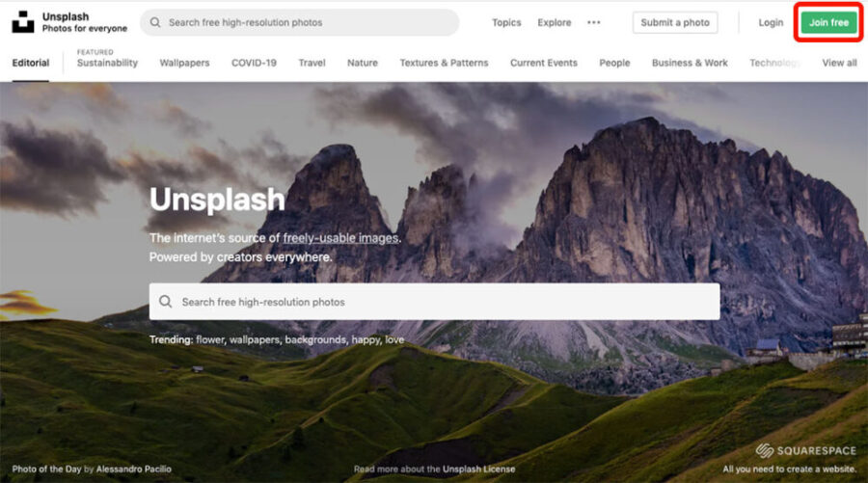This screenshot has height=483, width=868.
Task: Open the COVID-19 topic
Action: (x=254, y=63)
